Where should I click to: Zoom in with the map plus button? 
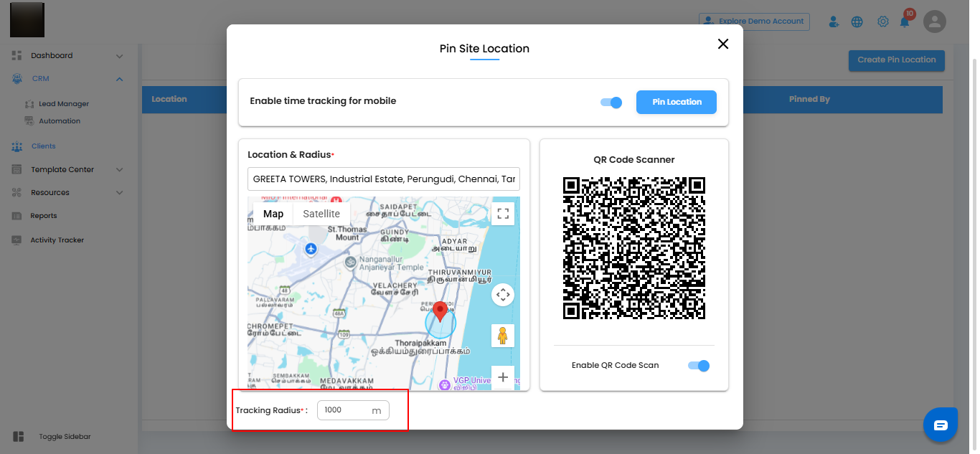(503, 377)
